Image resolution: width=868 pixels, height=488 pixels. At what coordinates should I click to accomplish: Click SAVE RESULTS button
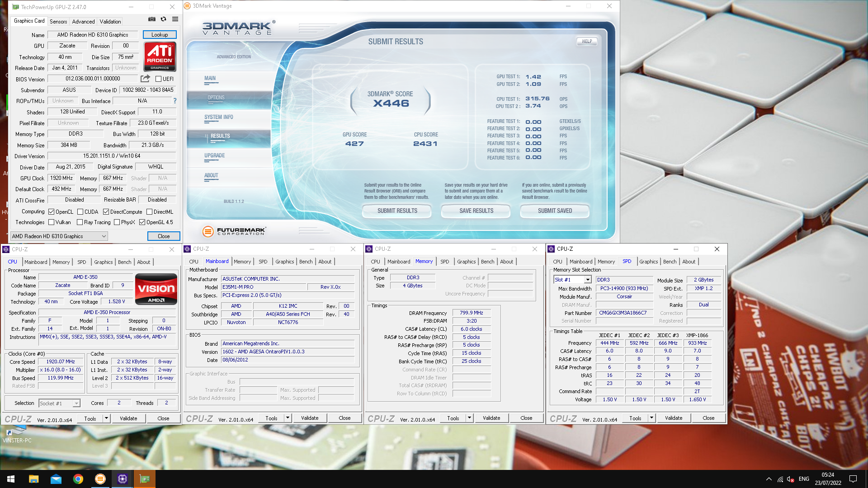pos(476,211)
